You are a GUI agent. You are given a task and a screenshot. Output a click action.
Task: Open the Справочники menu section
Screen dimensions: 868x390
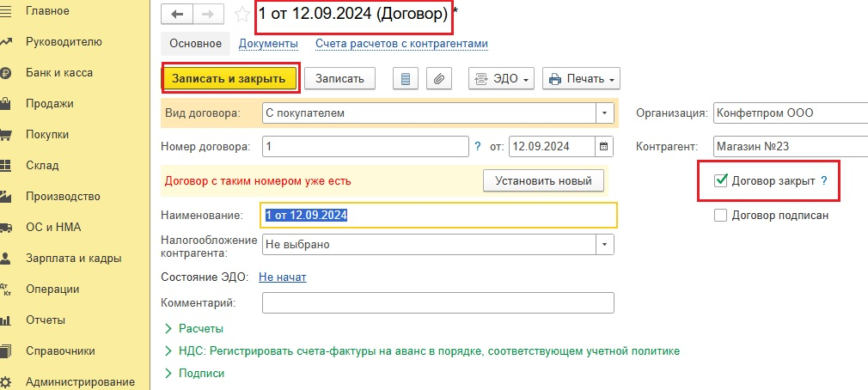click(60, 351)
